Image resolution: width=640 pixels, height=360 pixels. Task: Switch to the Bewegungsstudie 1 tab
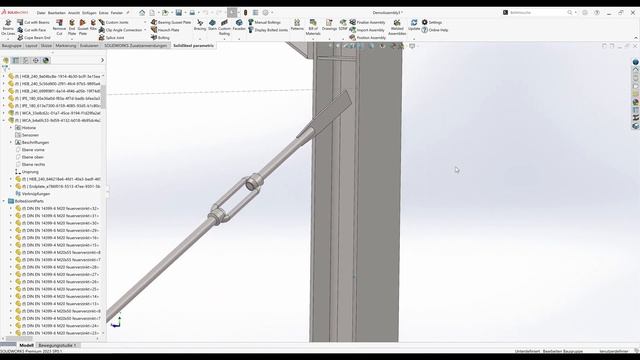click(x=57, y=345)
